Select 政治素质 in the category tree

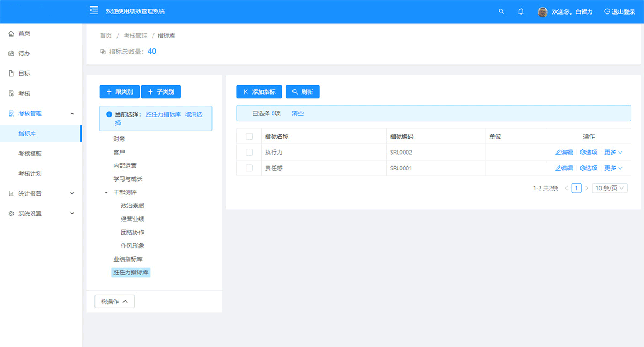pos(133,206)
